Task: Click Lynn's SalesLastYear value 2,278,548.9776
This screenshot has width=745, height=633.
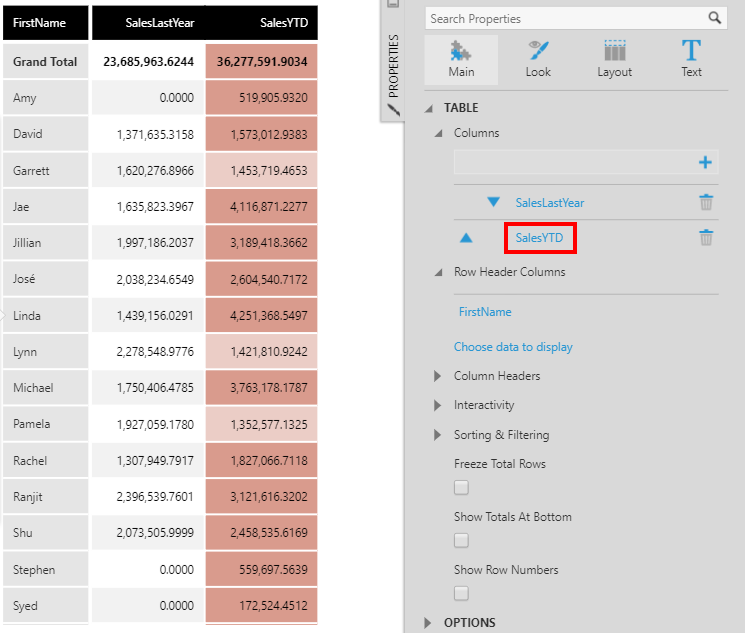Action: tap(148, 351)
